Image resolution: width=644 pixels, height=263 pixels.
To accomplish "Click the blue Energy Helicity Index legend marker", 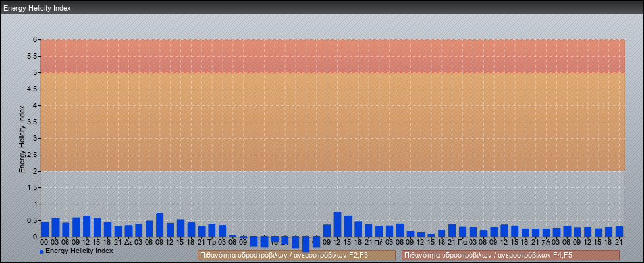I will pyautogui.click(x=41, y=251).
